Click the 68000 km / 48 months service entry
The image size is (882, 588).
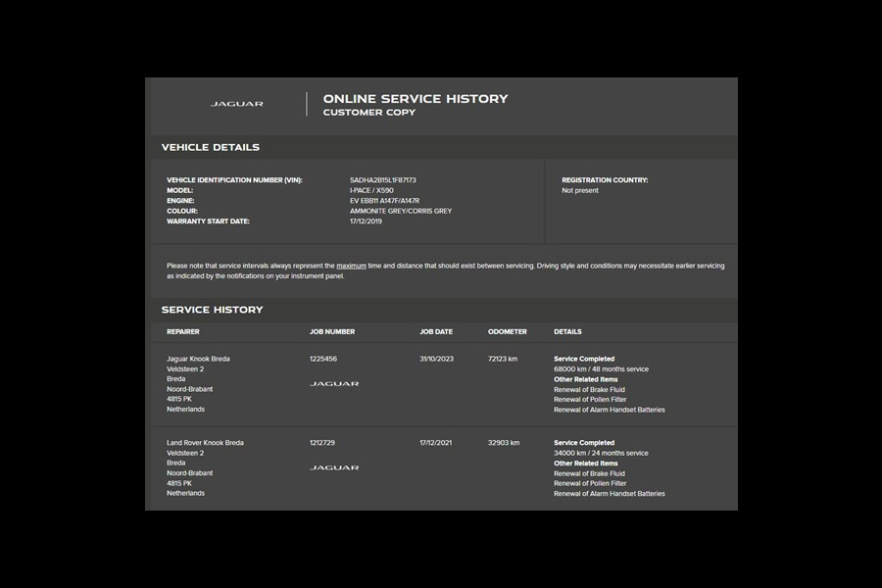(602, 369)
